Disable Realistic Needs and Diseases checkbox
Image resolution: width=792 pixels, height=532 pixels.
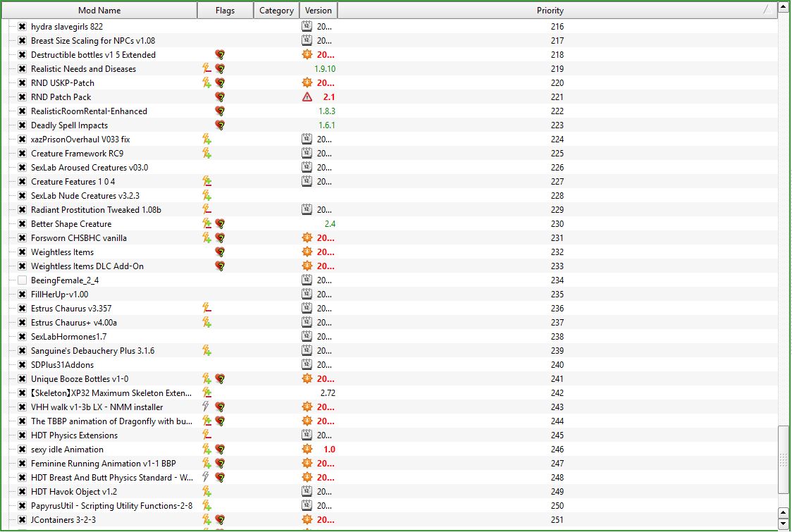(x=22, y=69)
